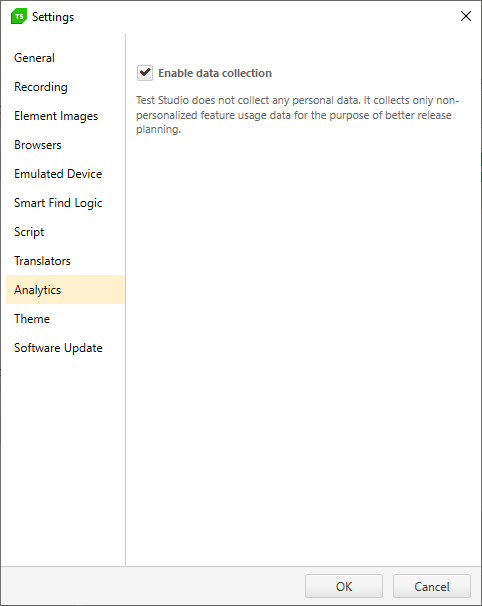Confirm settings with OK button

click(x=344, y=586)
